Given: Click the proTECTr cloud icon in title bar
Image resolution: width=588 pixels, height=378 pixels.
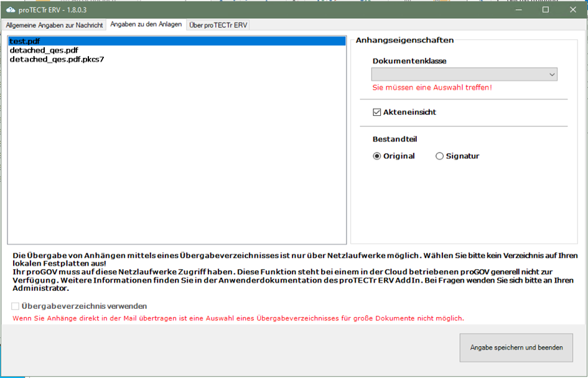Looking at the screenshot, I should click(11, 9).
